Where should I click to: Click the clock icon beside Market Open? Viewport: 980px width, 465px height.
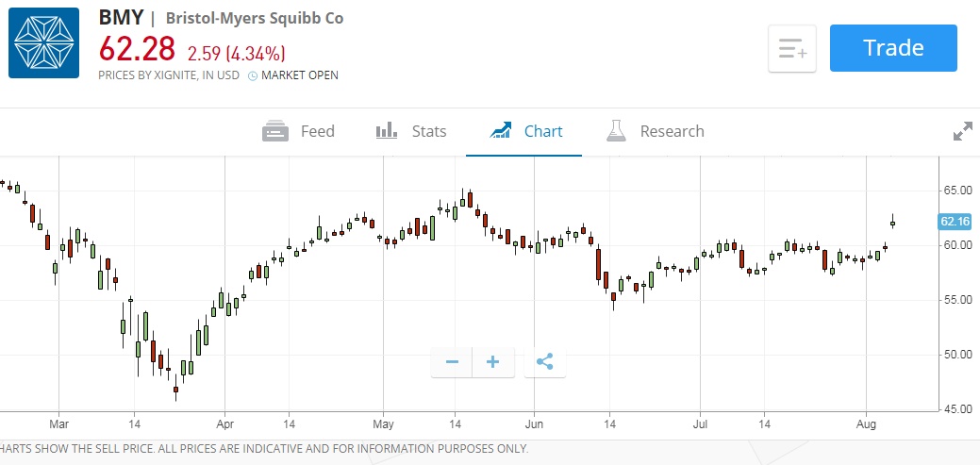pos(253,75)
